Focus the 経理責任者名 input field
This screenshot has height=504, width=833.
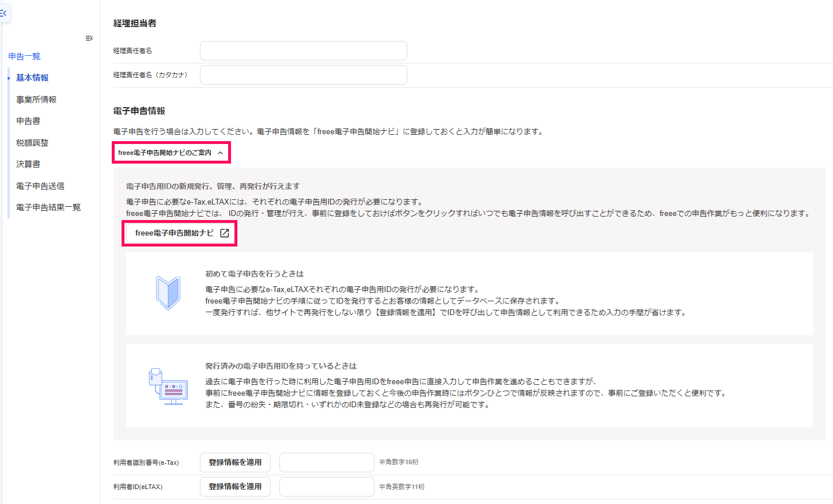point(304,51)
